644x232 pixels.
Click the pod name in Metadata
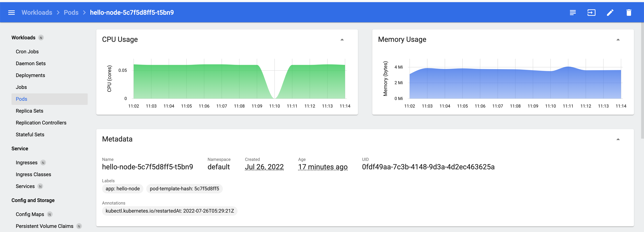148,167
